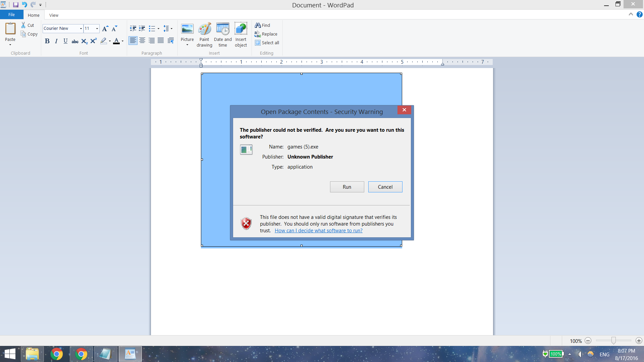This screenshot has height=362, width=644.
Task: Open the File menu
Action: pyautogui.click(x=11, y=15)
